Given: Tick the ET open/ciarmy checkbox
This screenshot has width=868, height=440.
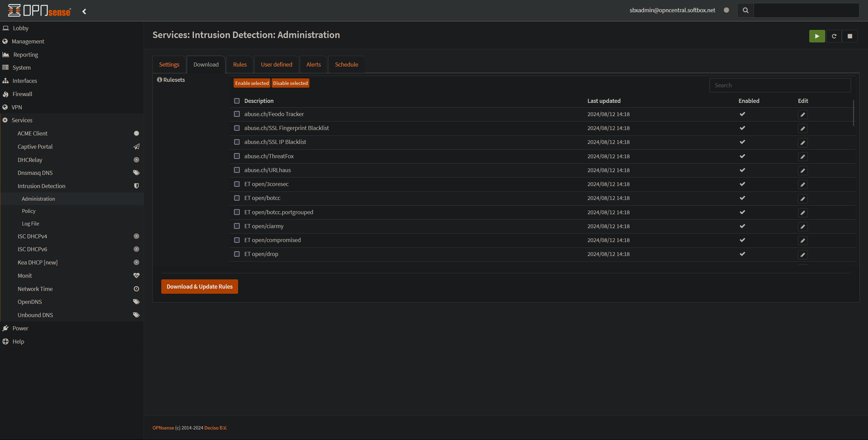Looking at the screenshot, I should click(x=237, y=226).
